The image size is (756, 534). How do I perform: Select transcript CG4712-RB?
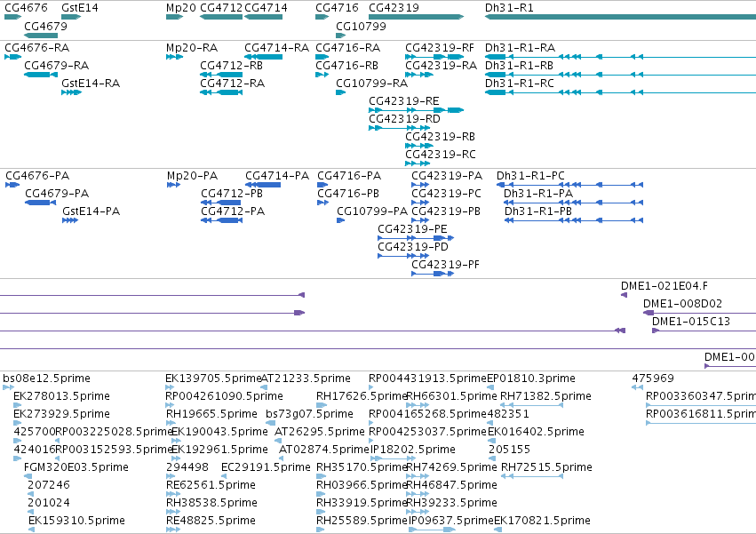232,66
